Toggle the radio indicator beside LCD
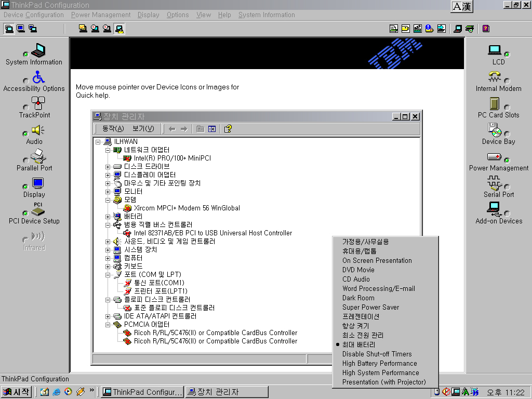The height and width of the screenshot is (399, 532). point(507,54)
